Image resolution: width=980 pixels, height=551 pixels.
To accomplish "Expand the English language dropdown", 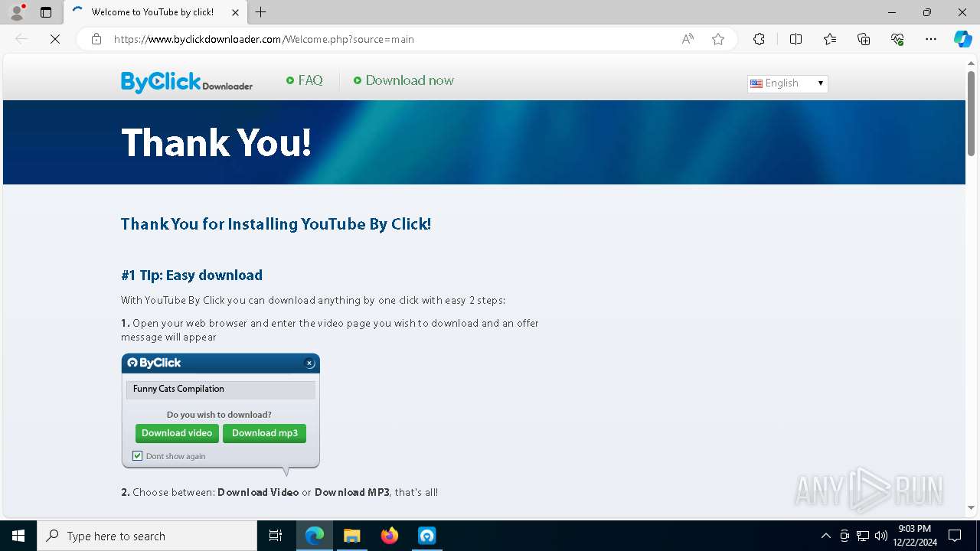I will click(787, 83).
